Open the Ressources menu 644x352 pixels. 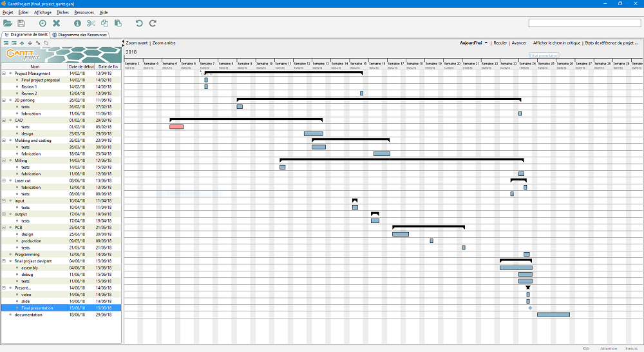[x=84, y=12]
